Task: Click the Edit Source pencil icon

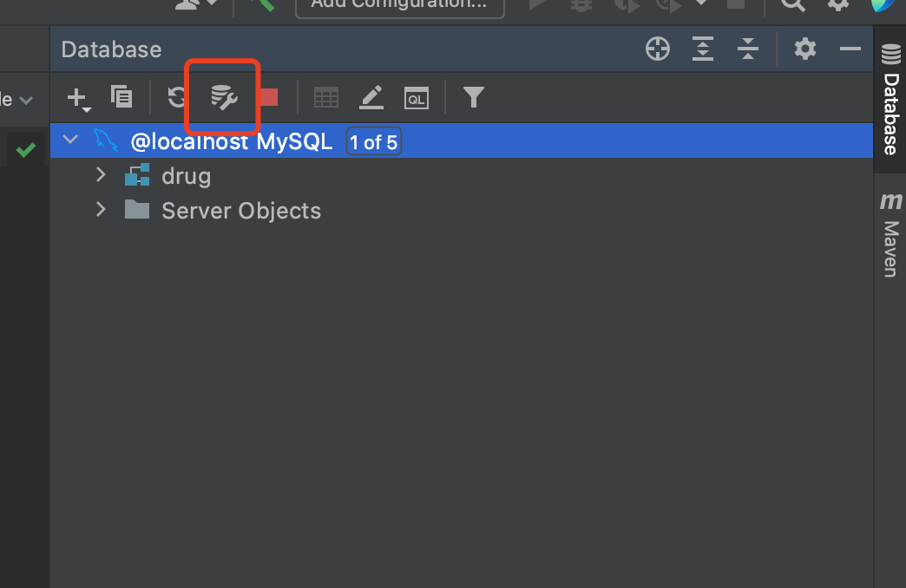Action: tap(371, 97)
